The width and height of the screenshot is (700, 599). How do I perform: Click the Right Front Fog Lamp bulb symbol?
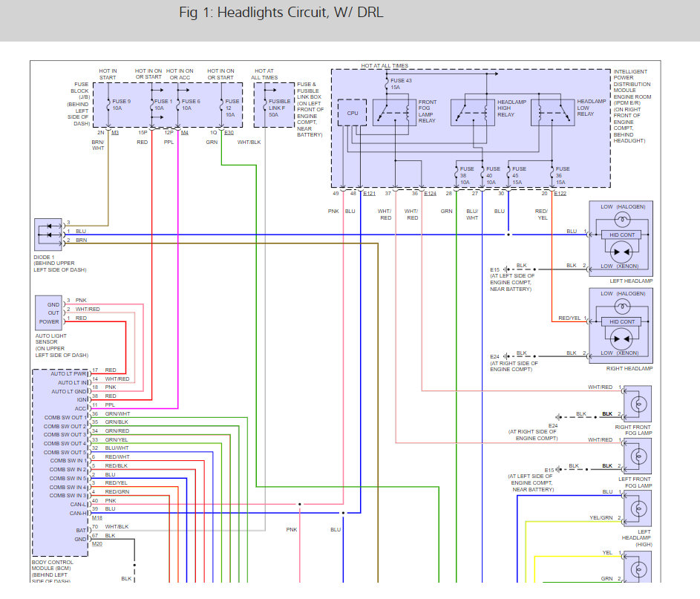pos(638,404)
